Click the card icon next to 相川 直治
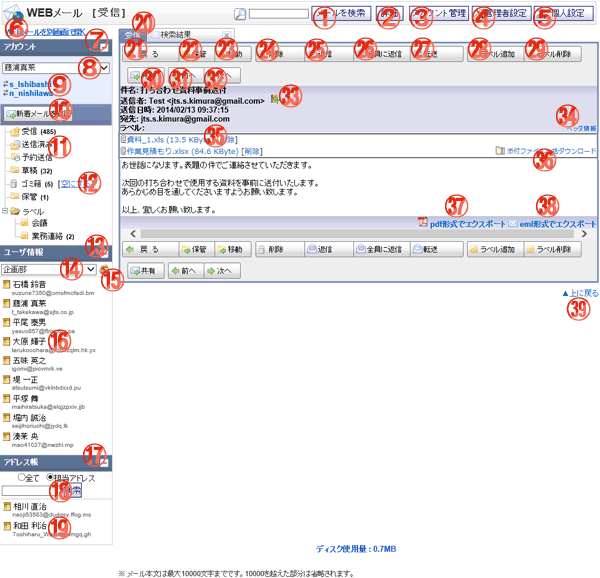 coord(7,506)
